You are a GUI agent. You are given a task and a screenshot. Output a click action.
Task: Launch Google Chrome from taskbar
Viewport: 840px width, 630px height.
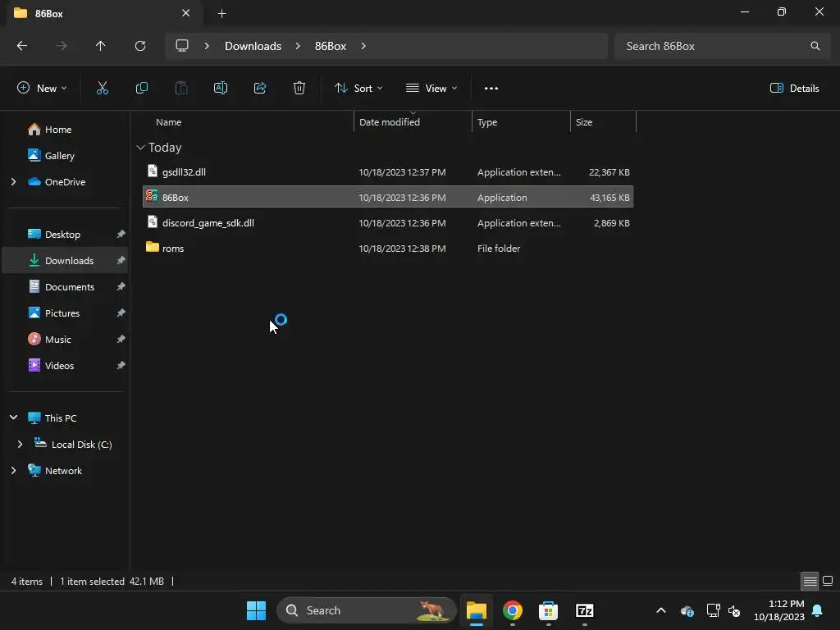[513, 610]
